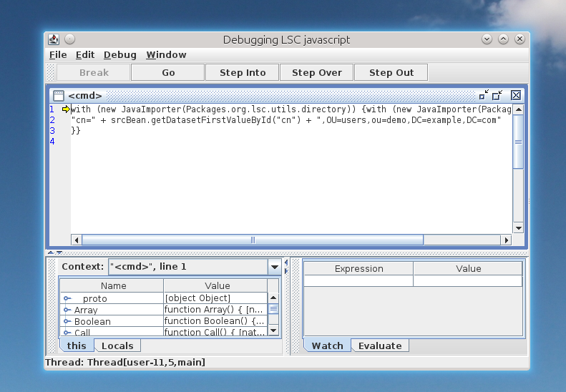Click split pane collapse-down arrow below source
Viewport: 566px width, 392px height.
coord(59,253)
